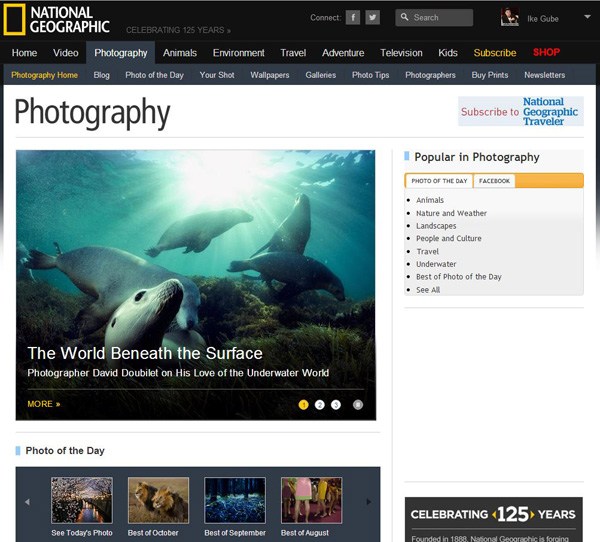The image size is (600, 542).
Task: Open the Facebook connect icon
Action: 353,17
